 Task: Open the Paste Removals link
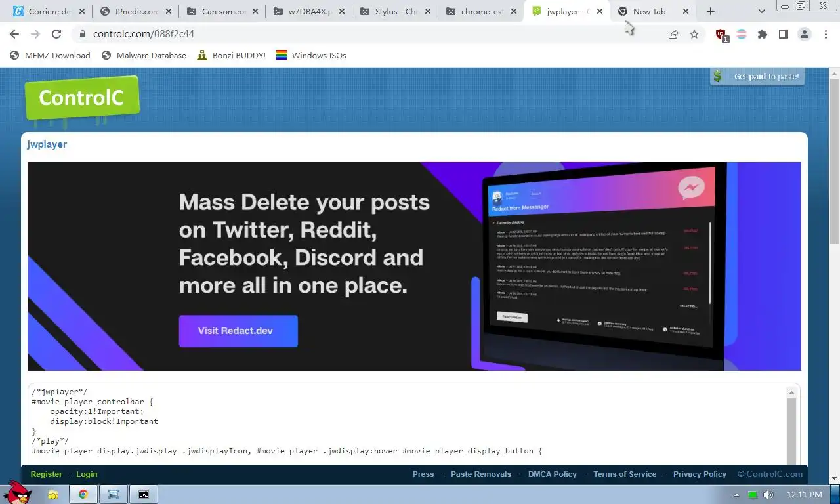point(481,474)
